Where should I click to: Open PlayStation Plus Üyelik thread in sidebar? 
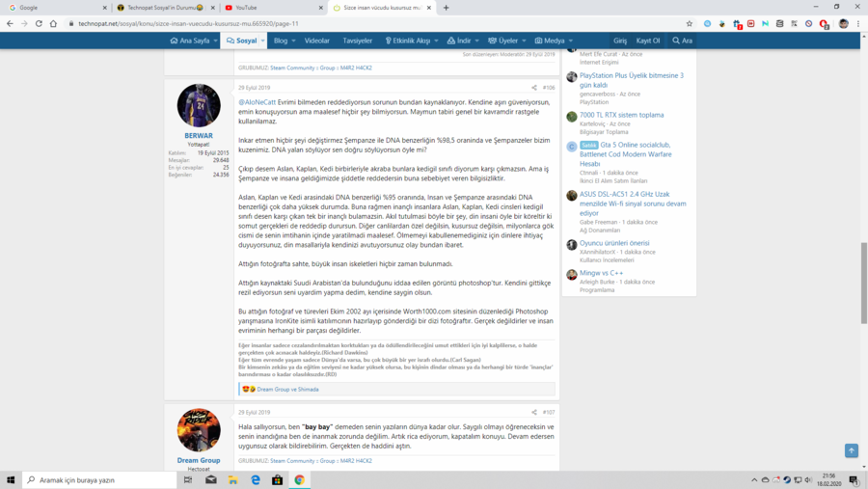click(632, 80)
